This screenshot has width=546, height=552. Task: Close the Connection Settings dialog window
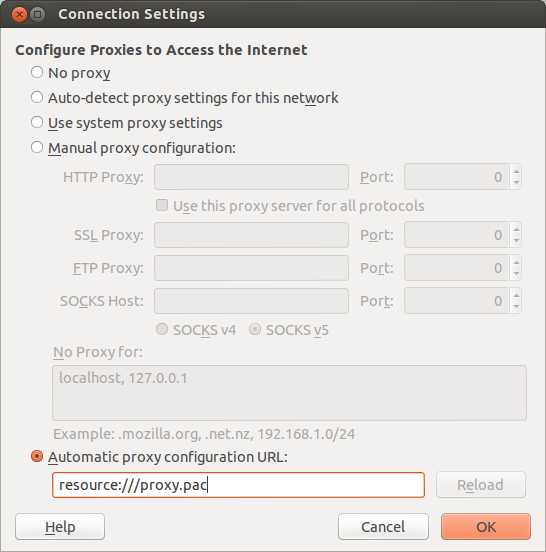point(19,14)
